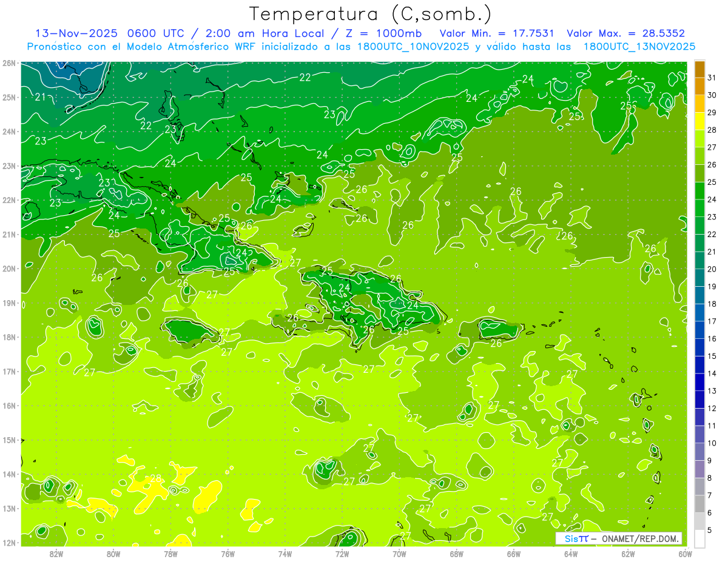Click the '70W' longitude axis label
The height and width of the screenshot is (562, 728).
(x=399, y=553)
